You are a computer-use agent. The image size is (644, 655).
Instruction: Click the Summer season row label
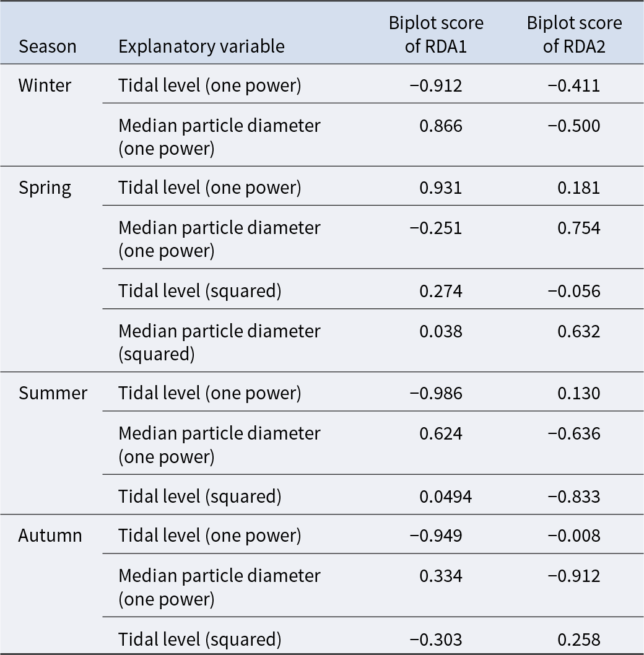53,393
